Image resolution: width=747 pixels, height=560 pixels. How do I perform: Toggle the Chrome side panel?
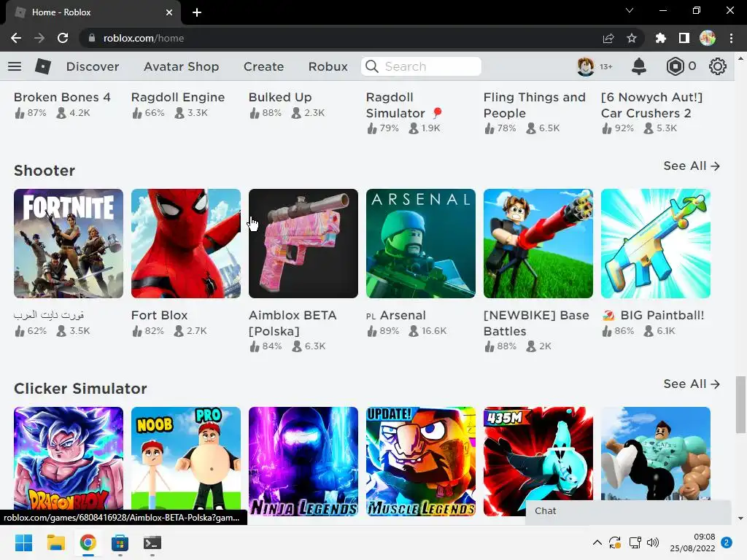(x=684, y=38)
